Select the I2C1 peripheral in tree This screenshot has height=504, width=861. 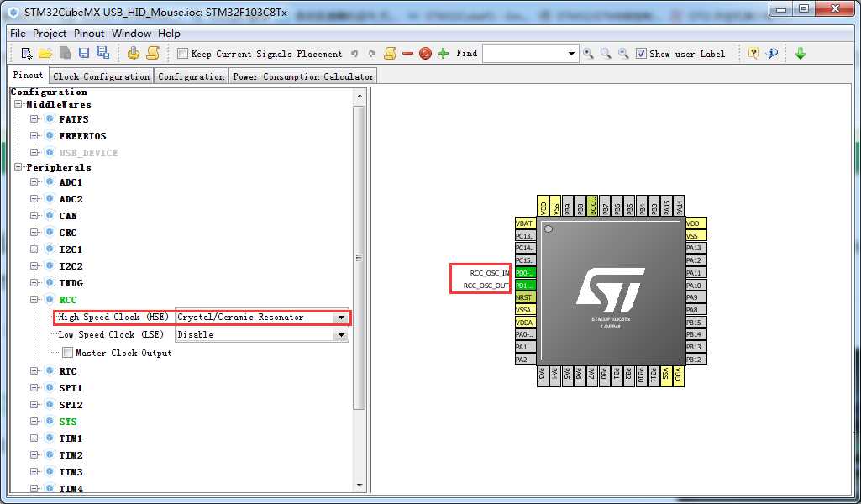[71, 249]
